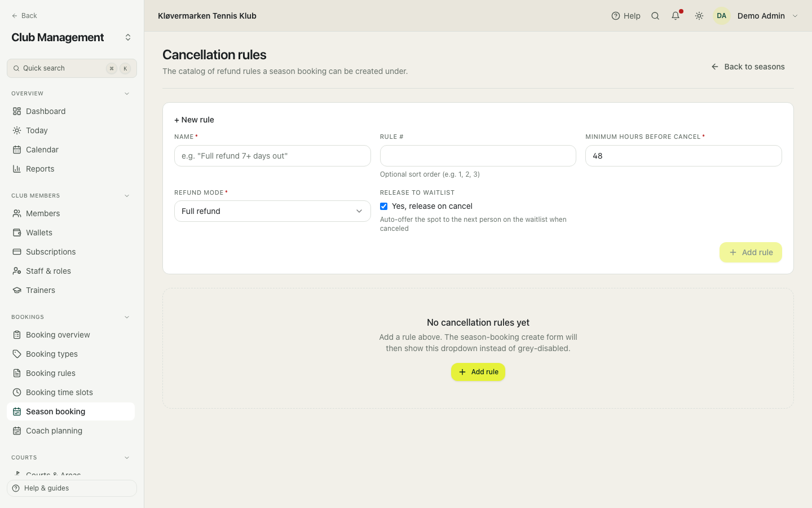This screenshot has width=812, height=508.
Task: Click the Staff & roles icon
Action: click(x=17, y=271)
